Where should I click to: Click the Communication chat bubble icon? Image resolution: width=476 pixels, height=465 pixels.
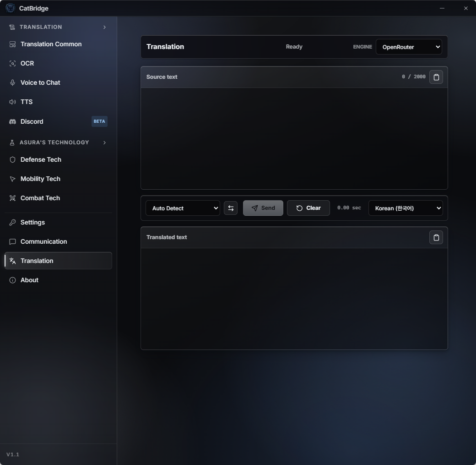(x=12, y=241)
